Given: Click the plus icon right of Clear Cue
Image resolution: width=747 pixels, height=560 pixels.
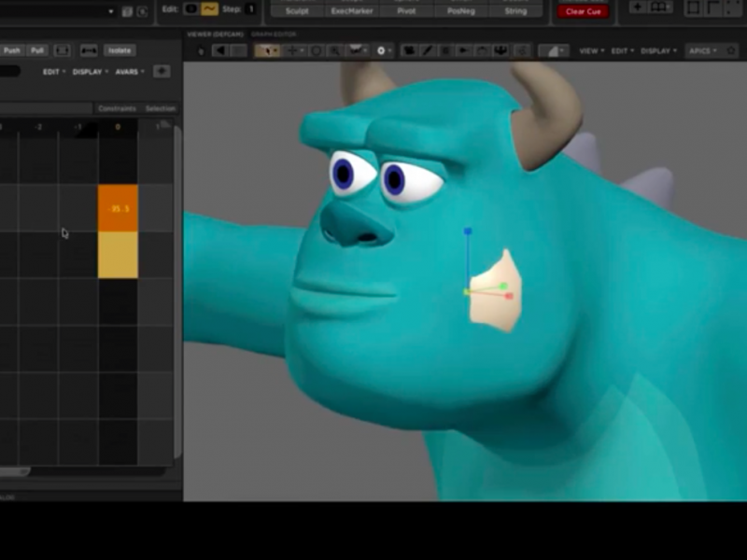Looking at the screenshot, I should [637, 7].
